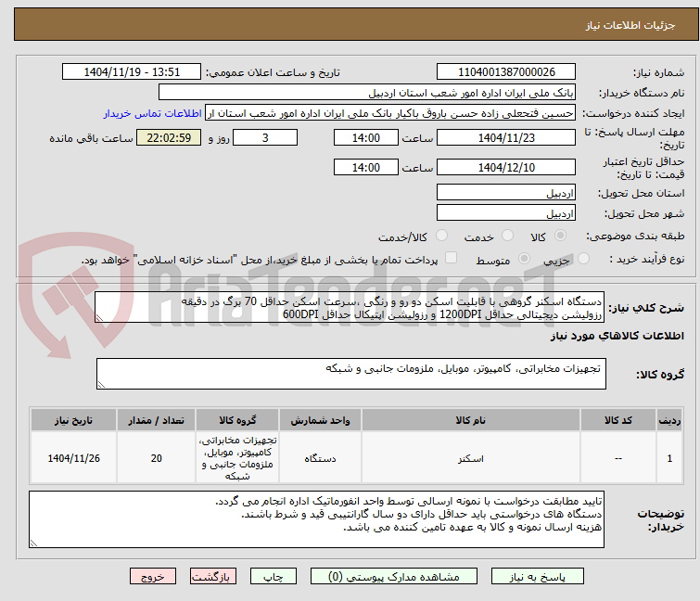
Task: Click the بازگشت back button
Action: coord(213,577)
